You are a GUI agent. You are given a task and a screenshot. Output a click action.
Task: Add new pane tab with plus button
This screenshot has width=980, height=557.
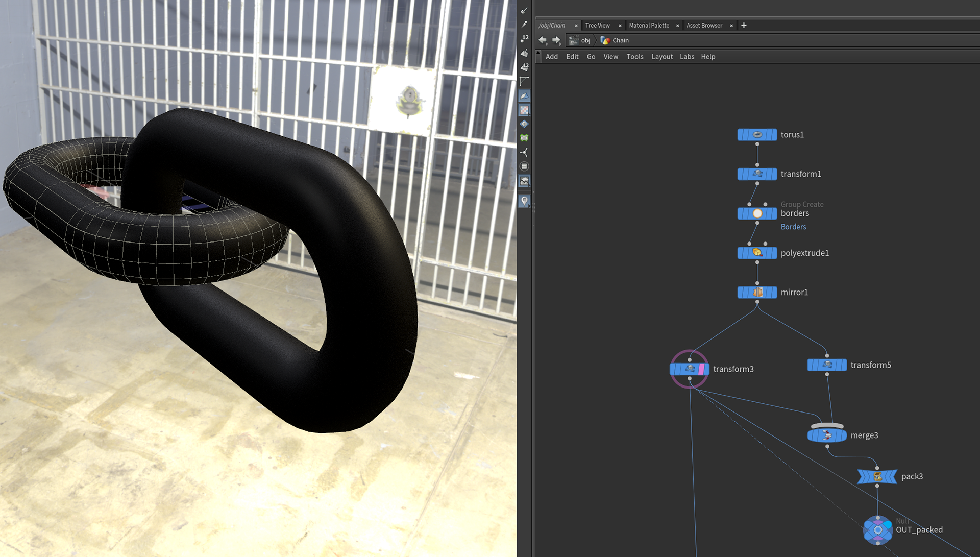pyautogui.click(x=744, y=25)
